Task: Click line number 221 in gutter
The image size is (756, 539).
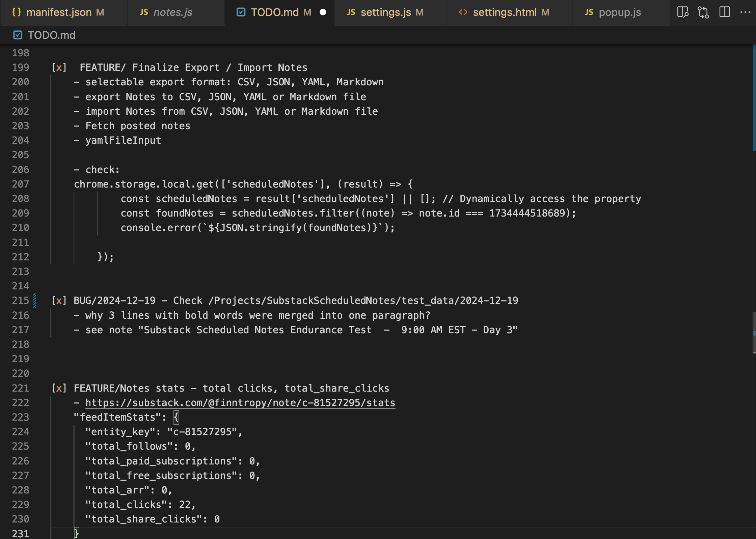Action: point(21,388)
